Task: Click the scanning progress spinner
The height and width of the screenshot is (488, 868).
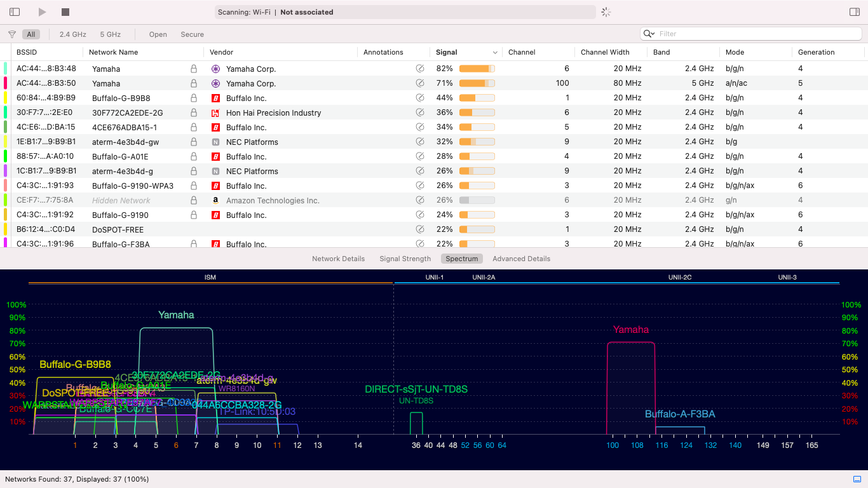Action: click(606, 12)
